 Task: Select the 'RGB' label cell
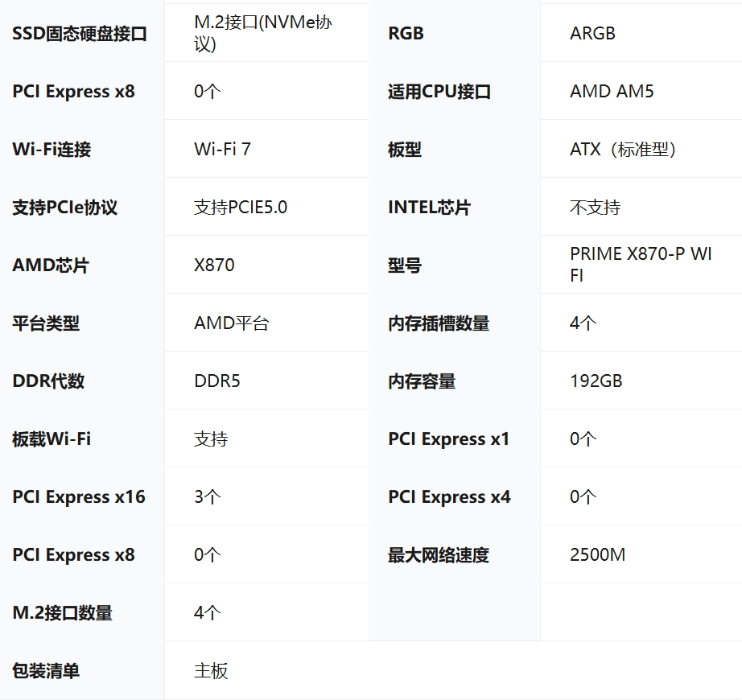(406, 33)
